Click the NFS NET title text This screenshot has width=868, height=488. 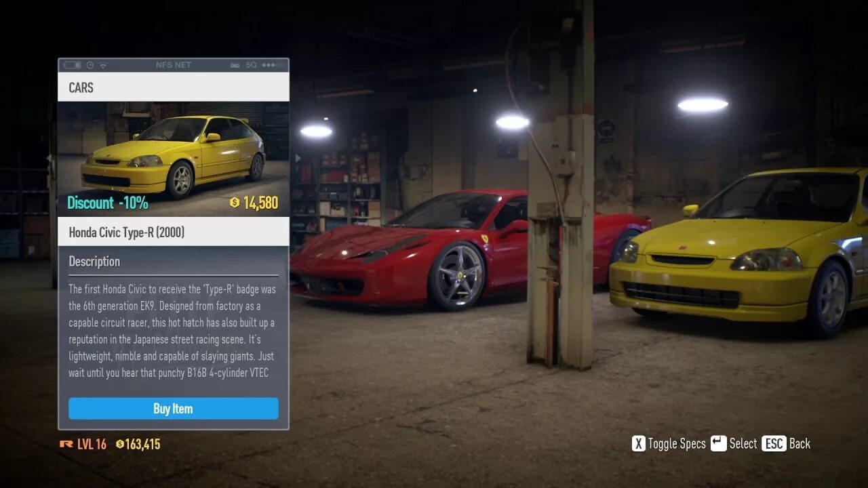(174, 65)
